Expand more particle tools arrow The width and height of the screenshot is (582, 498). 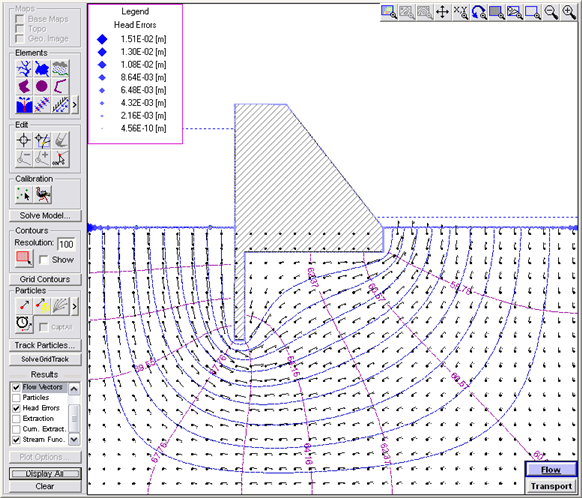tap(75, 307)
